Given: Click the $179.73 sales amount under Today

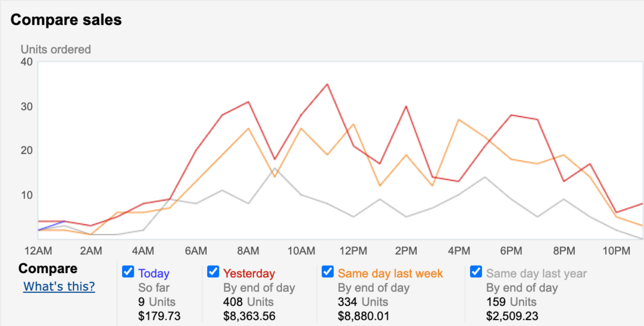Looking at the screenshot, I should (x=159, y=316).
